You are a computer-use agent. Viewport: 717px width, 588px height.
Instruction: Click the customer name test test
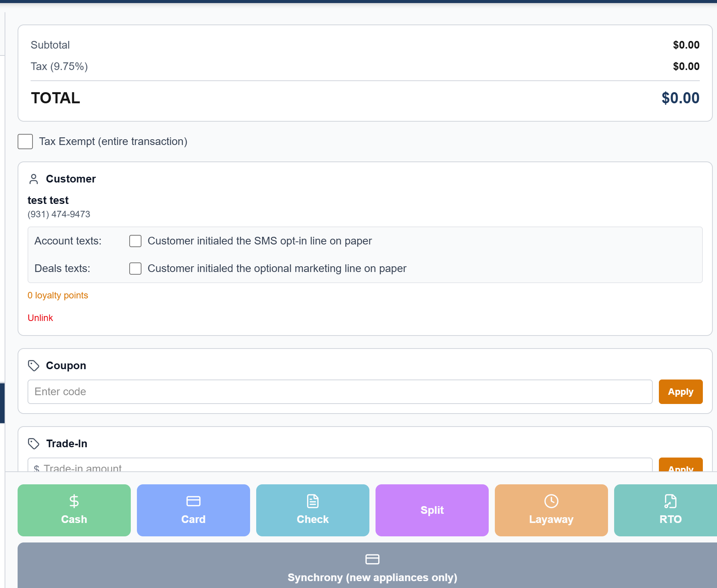(x=48, y=200)
